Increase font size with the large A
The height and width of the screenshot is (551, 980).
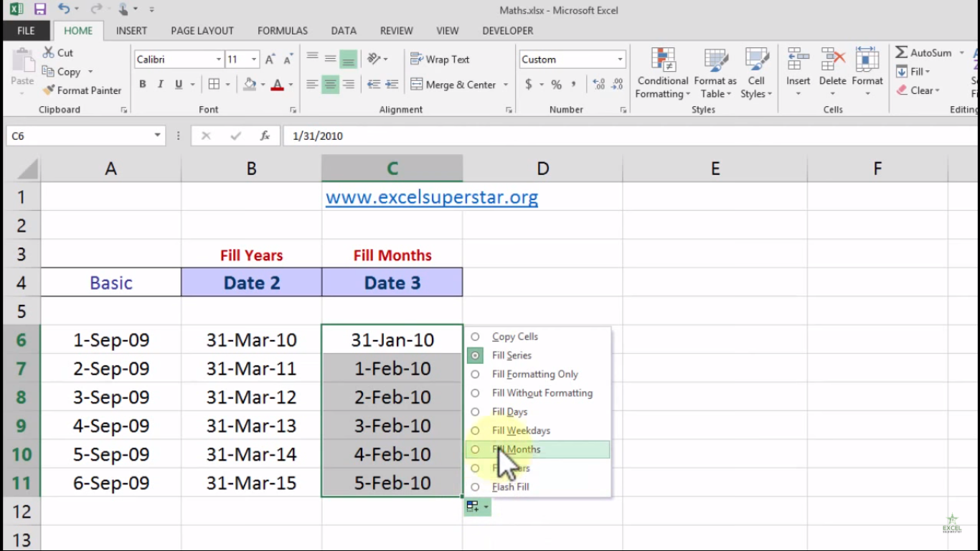[270, 60]
